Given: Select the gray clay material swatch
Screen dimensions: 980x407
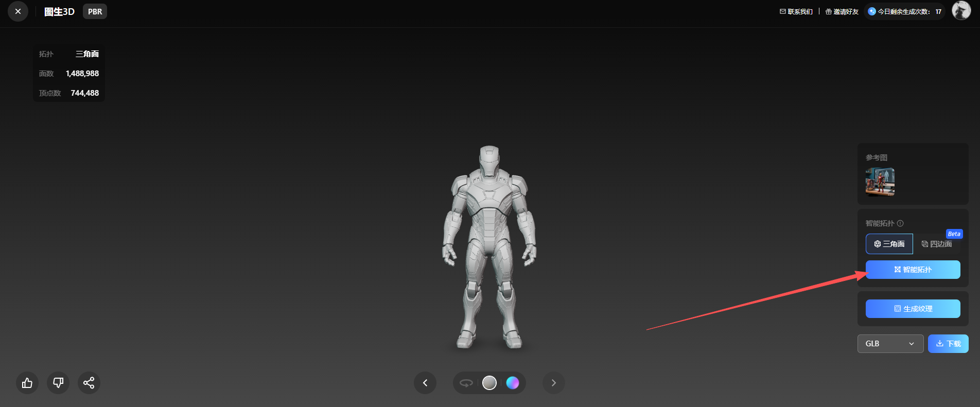Looking at the screenshot, I should pos(489,383).
